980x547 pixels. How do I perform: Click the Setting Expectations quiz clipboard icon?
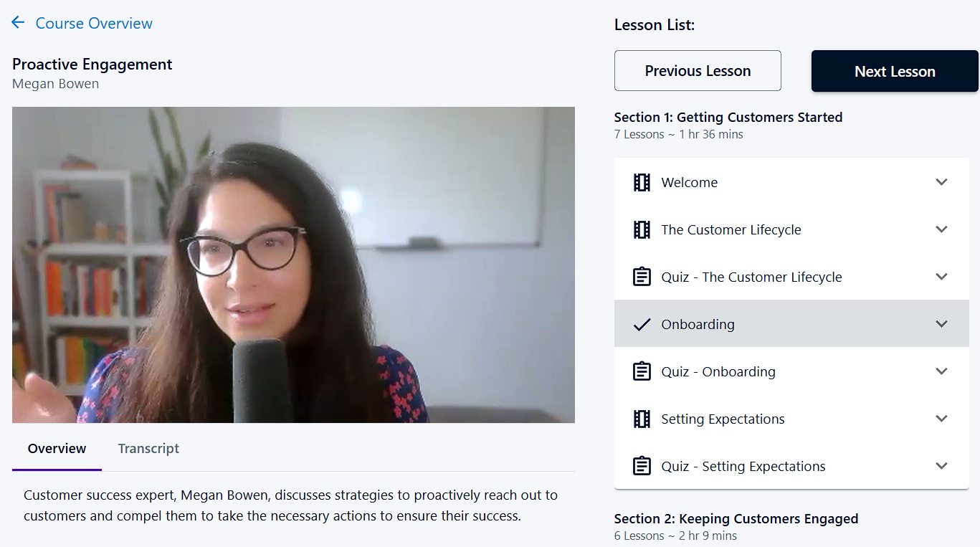pos(642,467)
